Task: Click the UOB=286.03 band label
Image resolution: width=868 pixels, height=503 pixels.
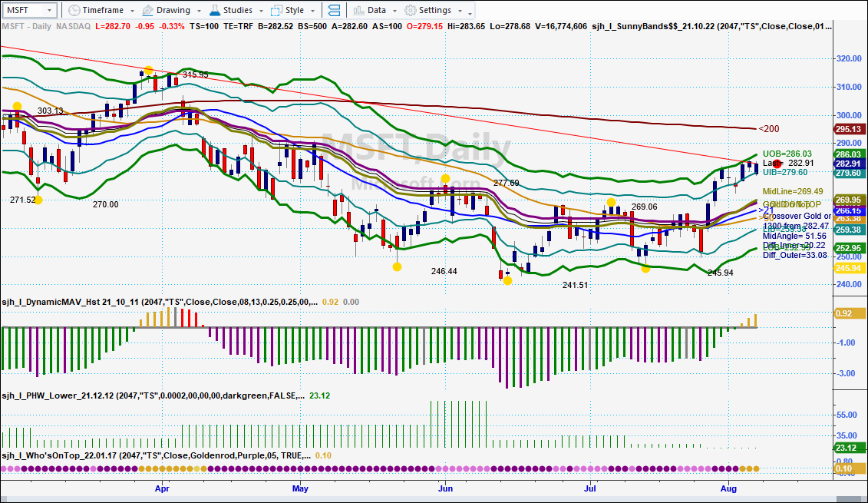Action: pos(787,154)
